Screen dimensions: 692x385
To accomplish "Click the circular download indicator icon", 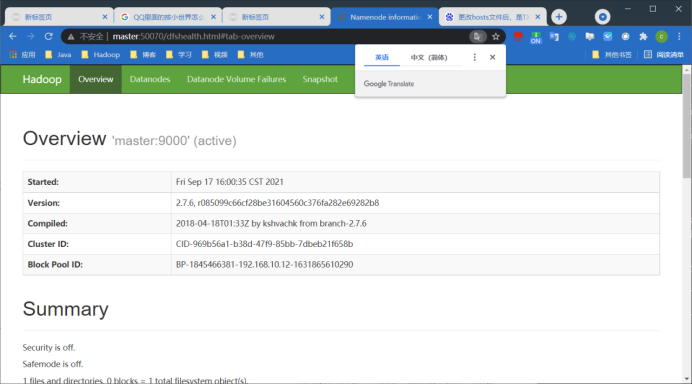I will [602, 17].
